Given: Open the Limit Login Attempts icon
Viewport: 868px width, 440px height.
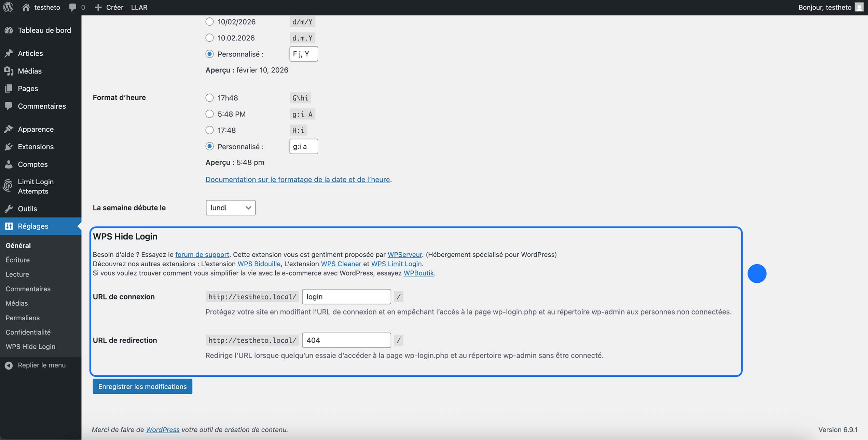Looking at the screenshot, I should [x=9, y=186].
